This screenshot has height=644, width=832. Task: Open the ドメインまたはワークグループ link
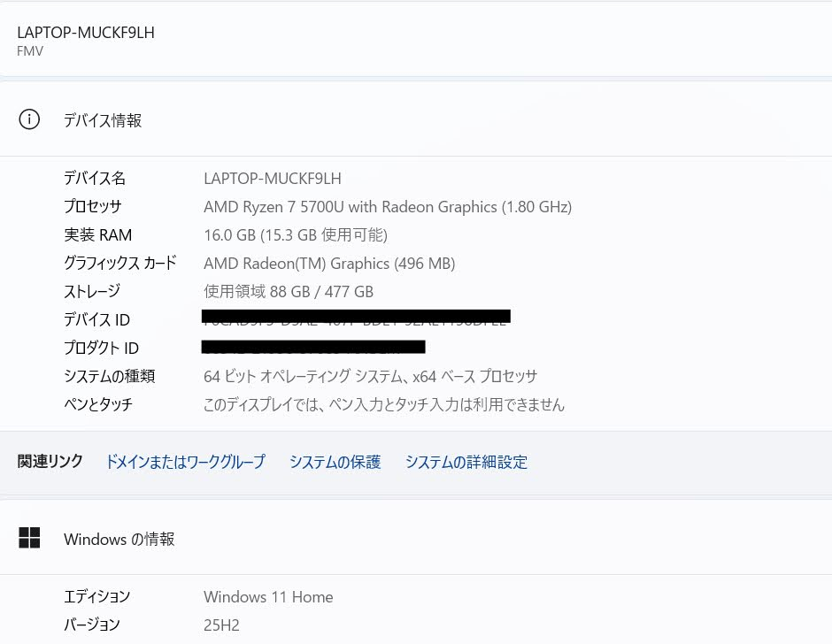(185, 462)
